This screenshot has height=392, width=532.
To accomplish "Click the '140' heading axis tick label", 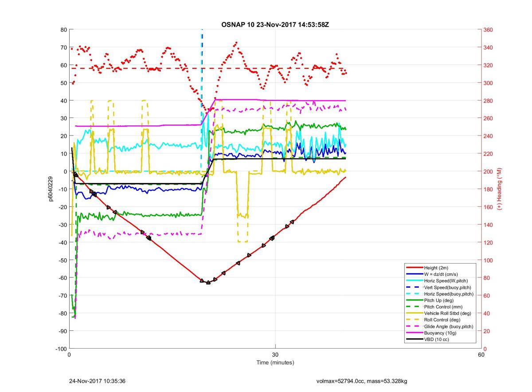I will 487,225.
